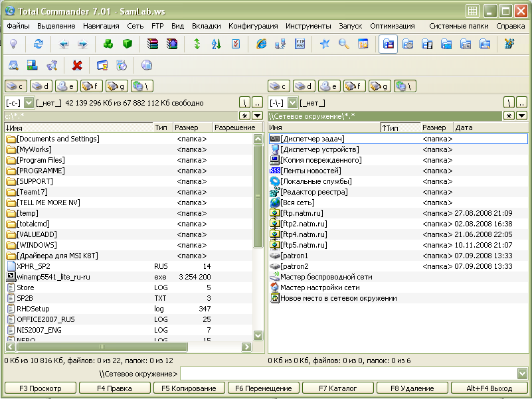Click the Total Commander grid icon in title bar

(472, 11)
